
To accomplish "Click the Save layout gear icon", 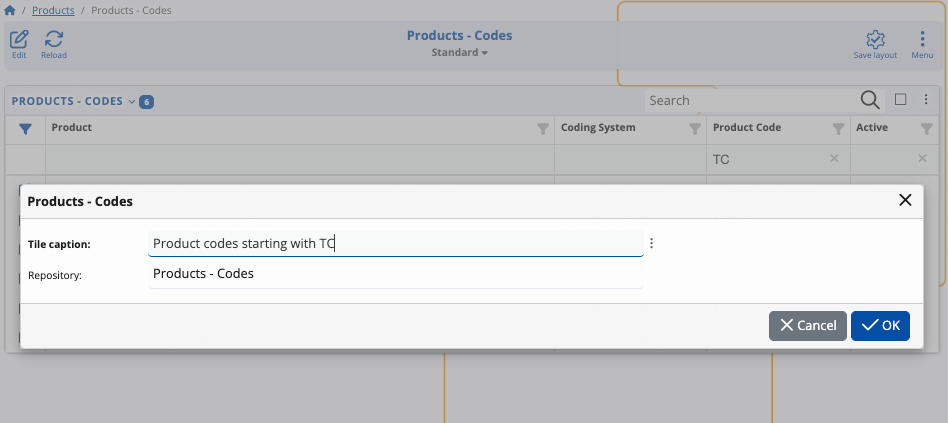I will coord(875,40).
